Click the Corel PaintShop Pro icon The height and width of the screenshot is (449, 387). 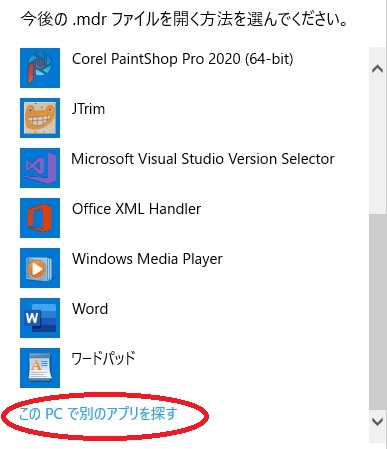point(40,68)
